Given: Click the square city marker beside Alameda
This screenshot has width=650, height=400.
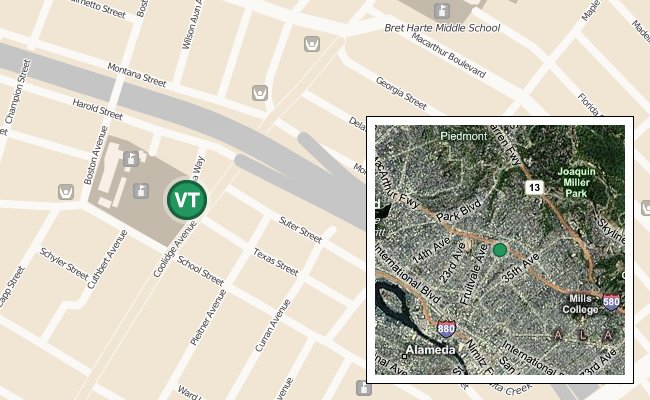Looking at the screenshot, I should pyautogui.click(x=404, y=356).
